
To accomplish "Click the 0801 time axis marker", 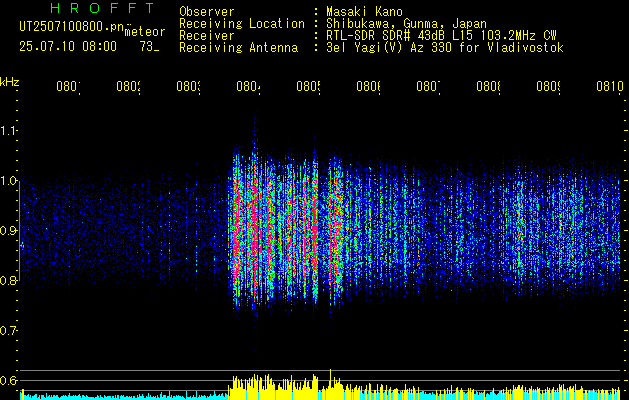I will (x=68, y=86).
